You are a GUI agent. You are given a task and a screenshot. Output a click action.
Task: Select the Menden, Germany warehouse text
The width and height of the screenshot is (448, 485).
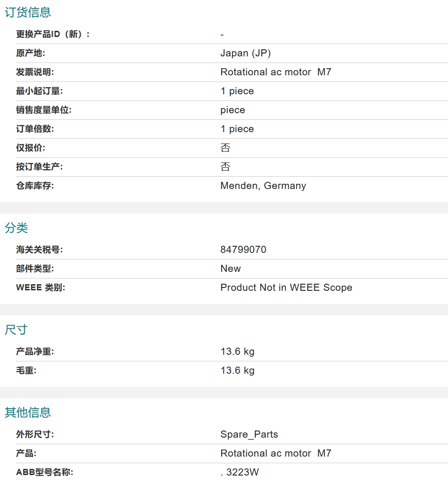pyautogui.click(x=263, y=186)
